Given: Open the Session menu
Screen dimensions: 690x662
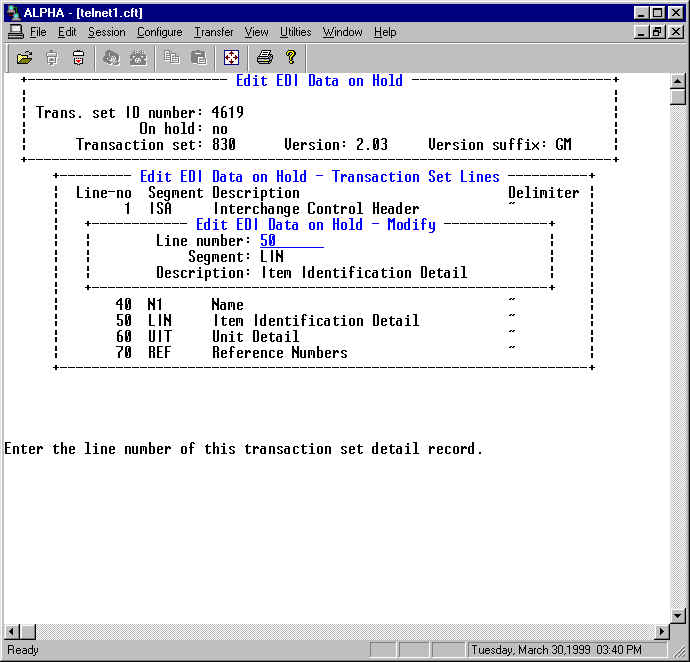Looking at the screenshot, I should [106, 32].
